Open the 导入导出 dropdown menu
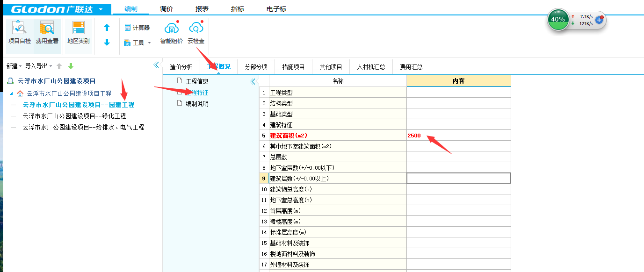 pyautogui.click(x=38, y=66)
